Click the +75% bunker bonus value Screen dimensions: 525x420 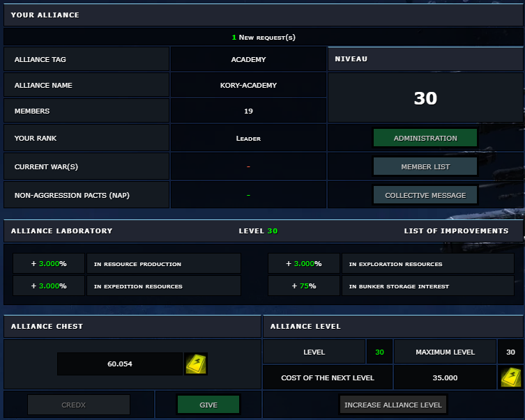coord(304,286)
